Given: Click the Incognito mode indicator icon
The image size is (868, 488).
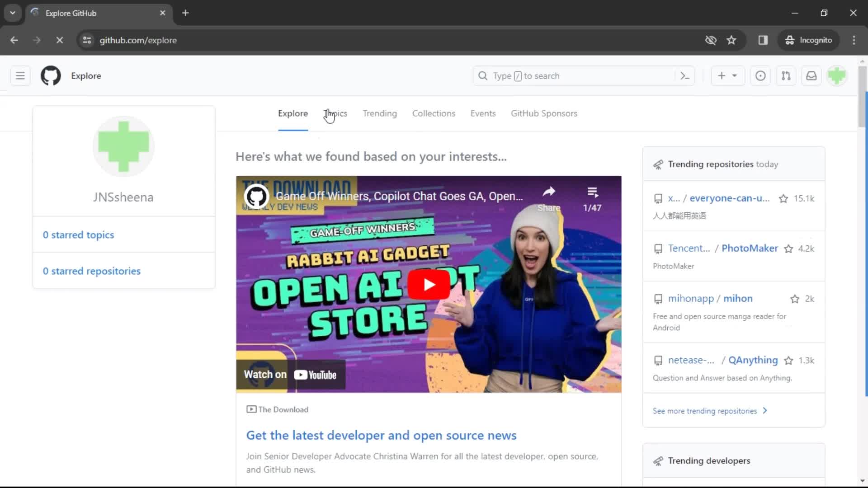Looking at the screenshot, I should (809, 40).
